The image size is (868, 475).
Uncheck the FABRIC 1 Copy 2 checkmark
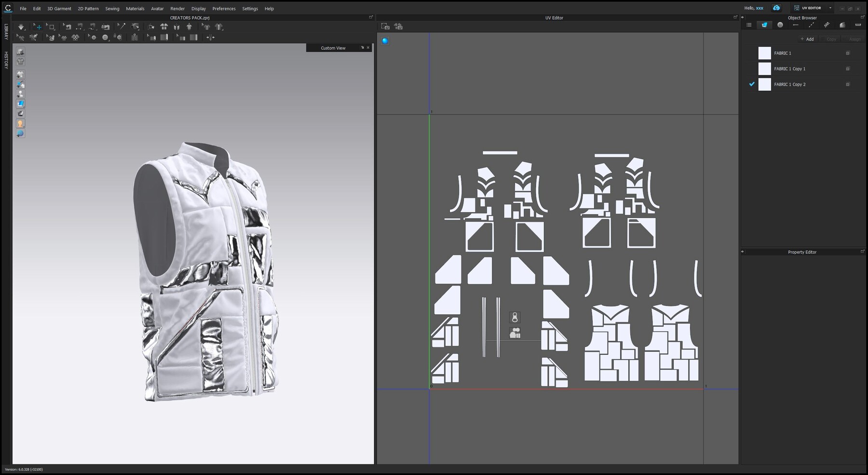coord(751,84)
